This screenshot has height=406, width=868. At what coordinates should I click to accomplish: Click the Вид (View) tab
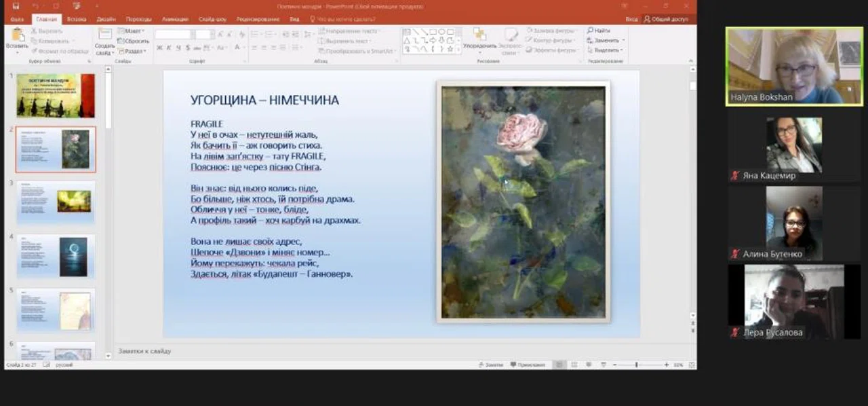(x=294, y=19)
